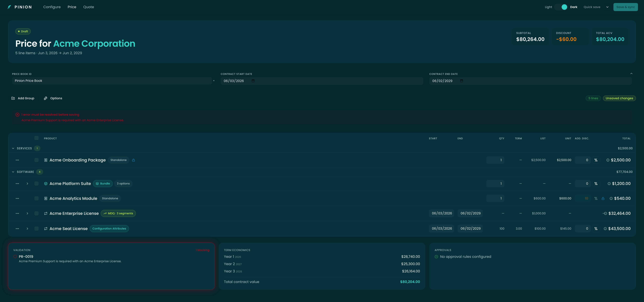Clear the Price Book ID selection
This screenshot has width=644, height=302.
point(214,81)
